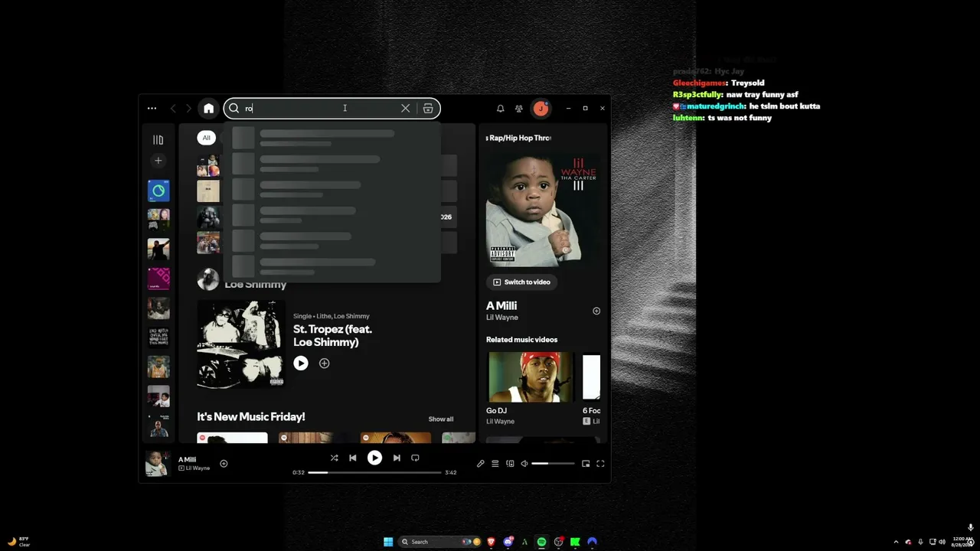Enter Spotify full screen mode
The image size is (980, 551).
coord(600,464)
